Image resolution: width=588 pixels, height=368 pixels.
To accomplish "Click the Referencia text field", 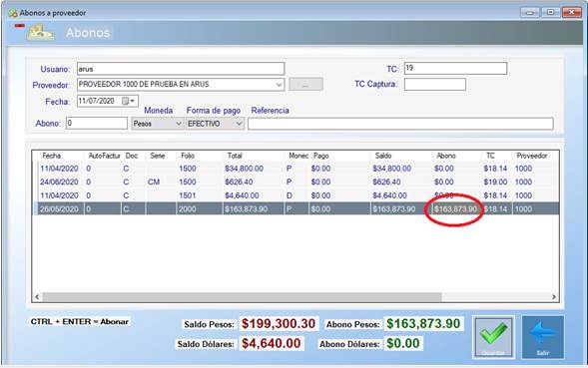I will pos(400,124).
